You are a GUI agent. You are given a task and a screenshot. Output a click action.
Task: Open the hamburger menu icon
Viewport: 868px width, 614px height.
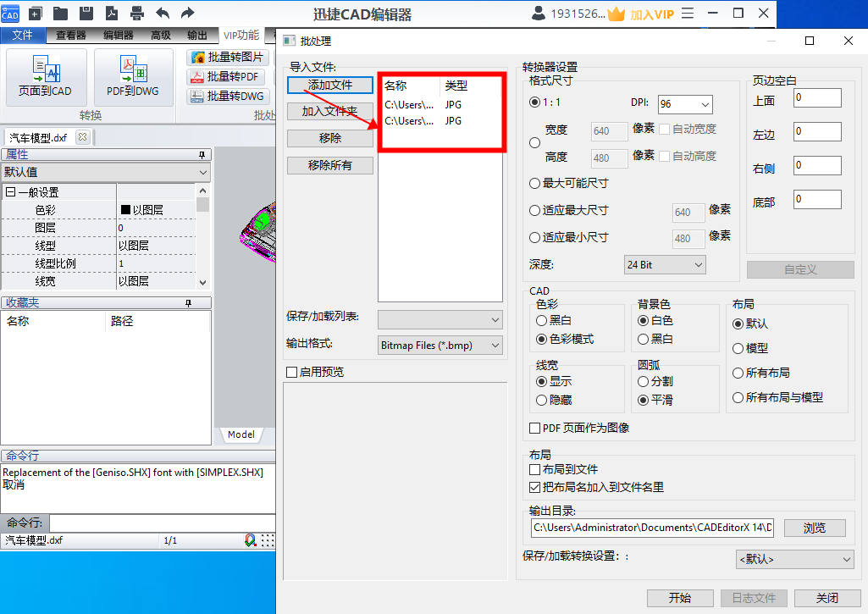(688, 14)
